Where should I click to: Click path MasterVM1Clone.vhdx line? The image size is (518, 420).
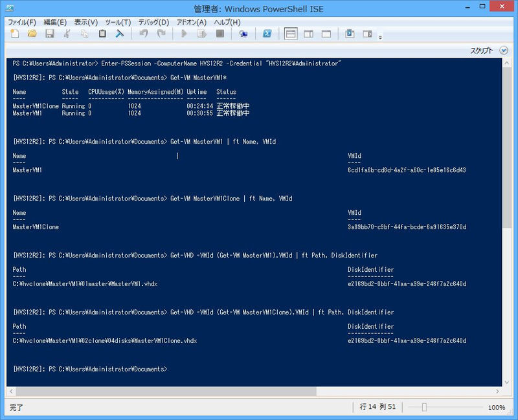105,341
